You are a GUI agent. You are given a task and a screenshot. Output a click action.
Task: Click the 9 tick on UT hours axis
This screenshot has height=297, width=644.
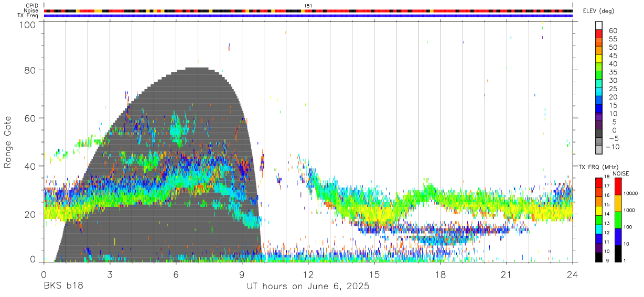pyautogui.click(x=242, y=274)
